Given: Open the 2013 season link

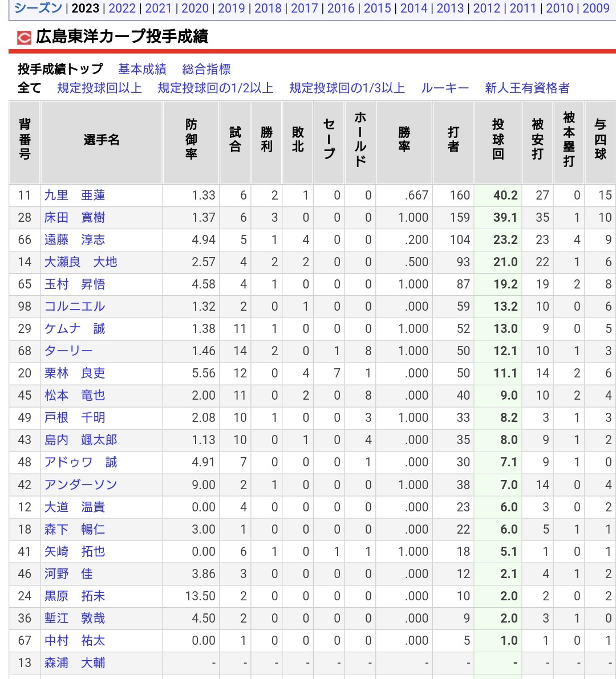Looking at the screenshot, I should [x=450, y=8].
